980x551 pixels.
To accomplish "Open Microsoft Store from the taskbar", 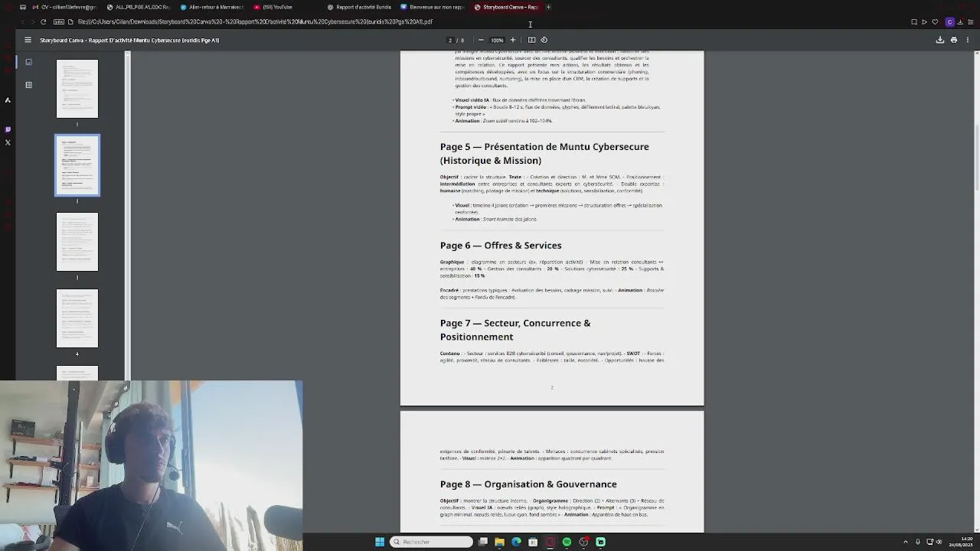I will pos(533,542).
